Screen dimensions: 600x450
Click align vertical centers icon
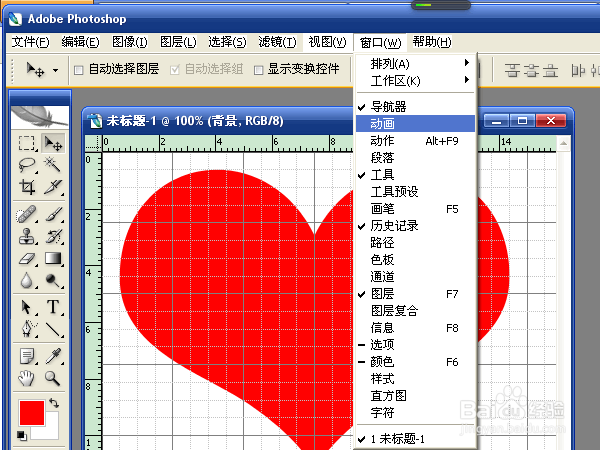pyautogui.click(x=531, y=71)
